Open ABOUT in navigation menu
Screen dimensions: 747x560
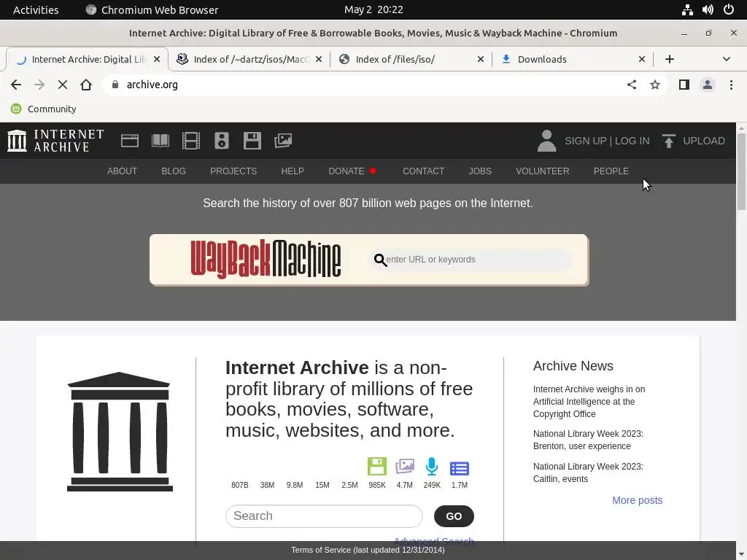point(122,171)
